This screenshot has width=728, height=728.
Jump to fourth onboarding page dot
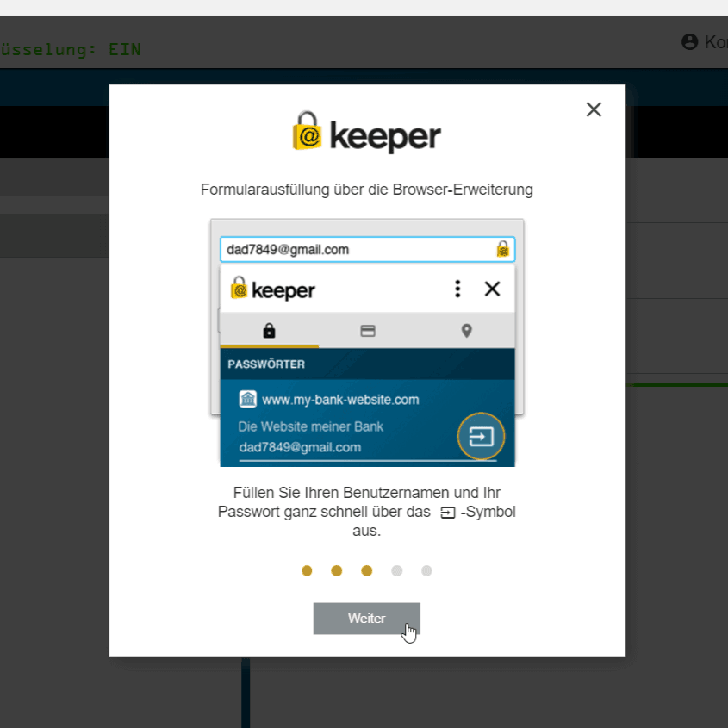(396, 570)
